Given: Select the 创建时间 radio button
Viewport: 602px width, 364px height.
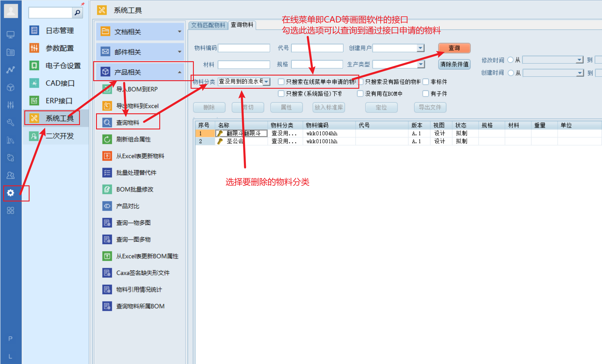Looking at the screenshot, I should pyautogui.click(x=511, y=73).
